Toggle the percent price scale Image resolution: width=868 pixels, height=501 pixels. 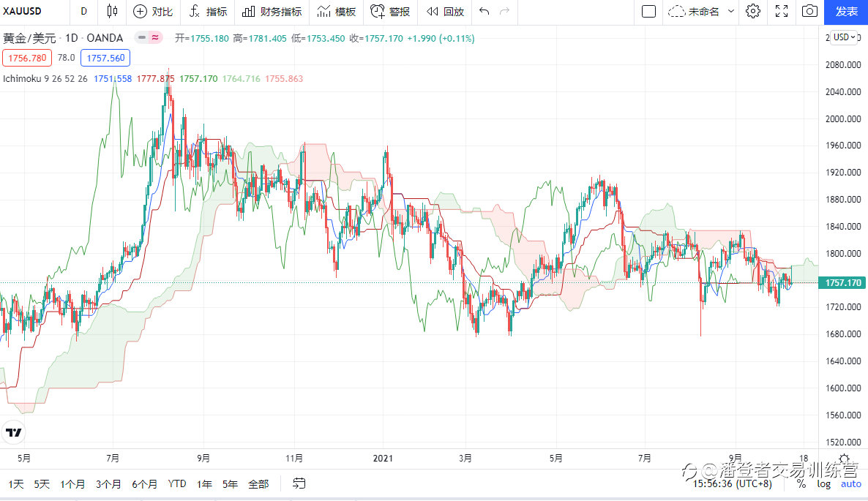coord(801,483)
